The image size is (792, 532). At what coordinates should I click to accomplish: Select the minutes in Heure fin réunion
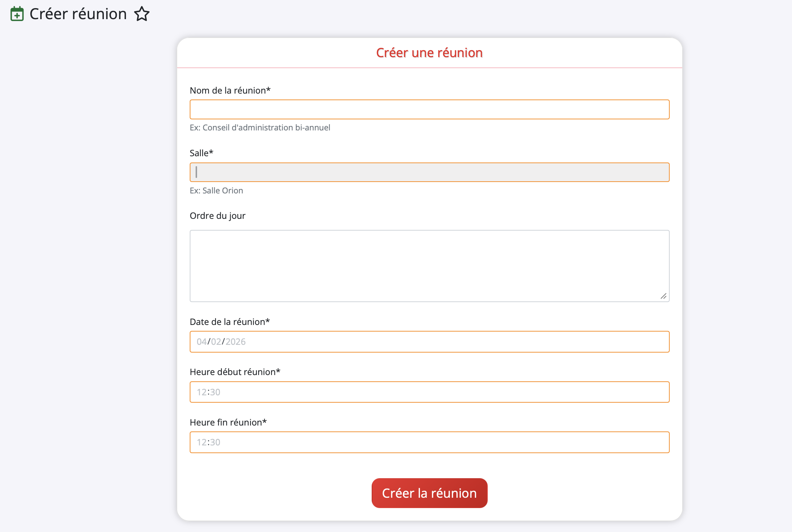click(215, 442)
